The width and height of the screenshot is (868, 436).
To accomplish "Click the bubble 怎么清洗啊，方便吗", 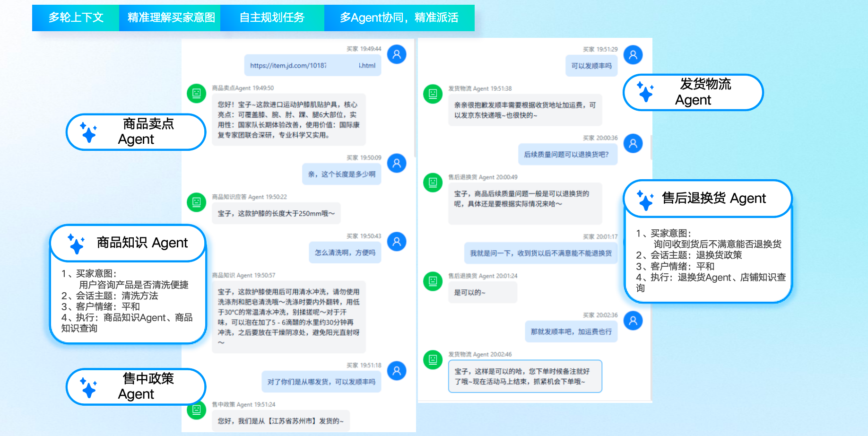I will 345,252.
